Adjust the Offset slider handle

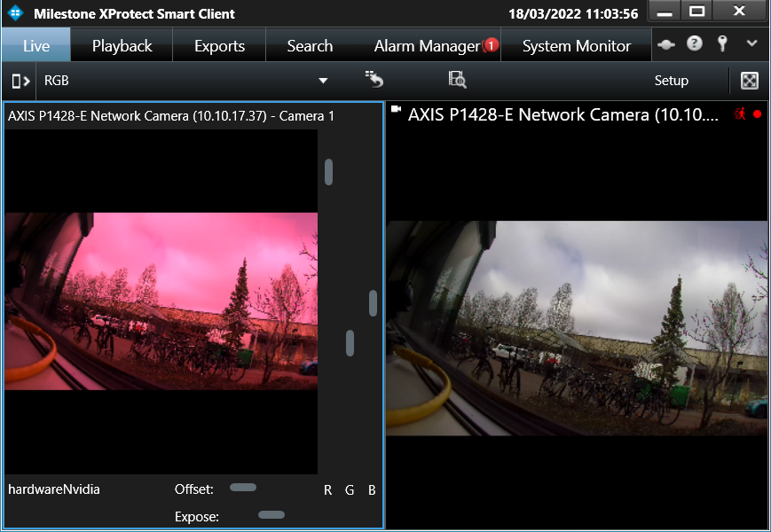point(243,488)
